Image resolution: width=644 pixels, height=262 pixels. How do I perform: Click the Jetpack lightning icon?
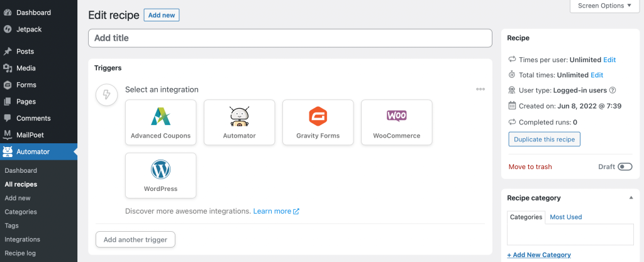pyautogui.click(x=8, y=30)
